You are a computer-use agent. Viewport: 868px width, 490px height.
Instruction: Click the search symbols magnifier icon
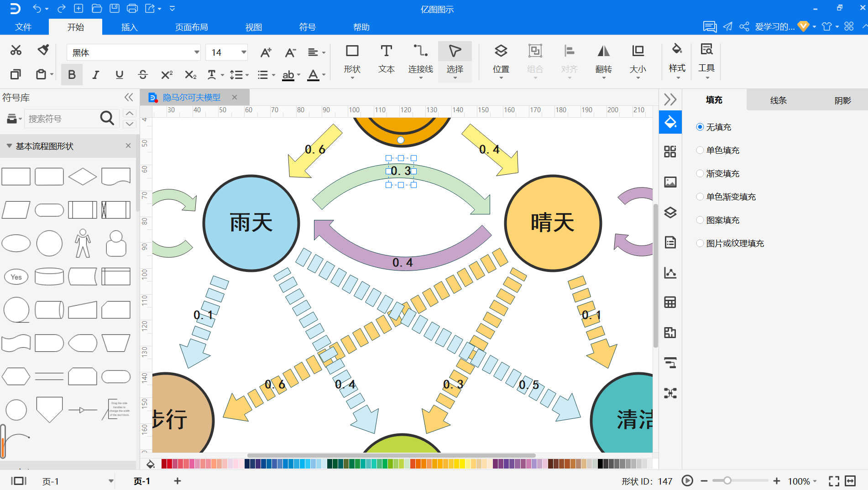point(107,118)
